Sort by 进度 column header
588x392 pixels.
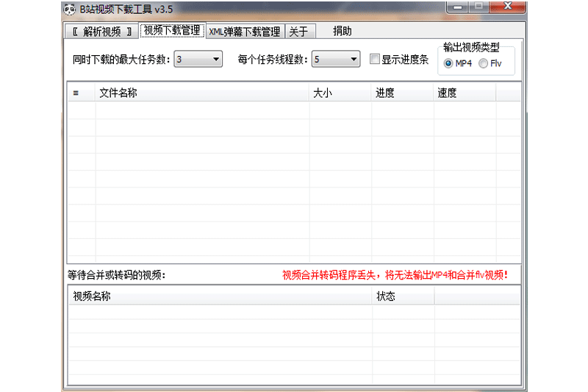pos(402,93)
